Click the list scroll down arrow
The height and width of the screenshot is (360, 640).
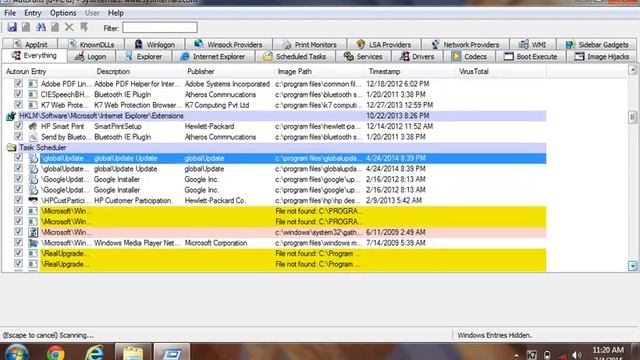pos(633,266)
